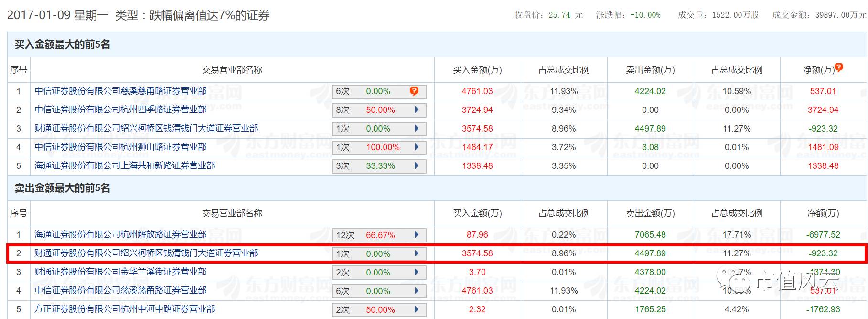Click sell amount 4378.00

pos(650,272)
